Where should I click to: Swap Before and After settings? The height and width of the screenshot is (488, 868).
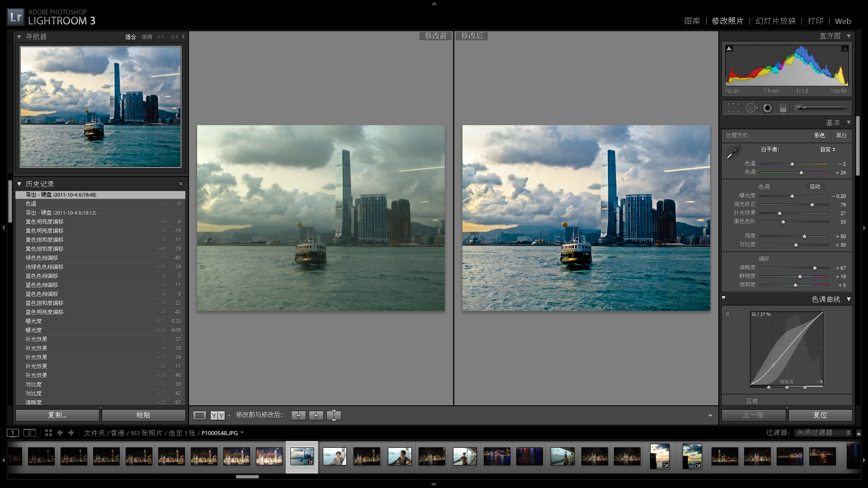click(334, 415)
